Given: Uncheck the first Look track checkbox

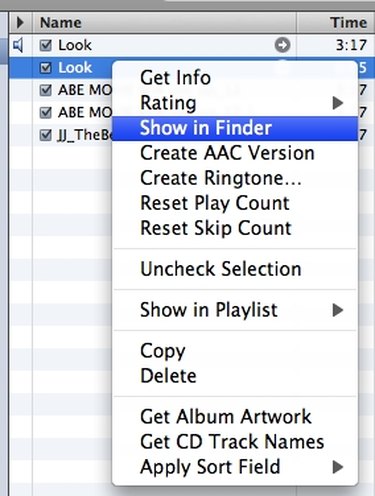Looking at the screenshot, I should (45, 45).
